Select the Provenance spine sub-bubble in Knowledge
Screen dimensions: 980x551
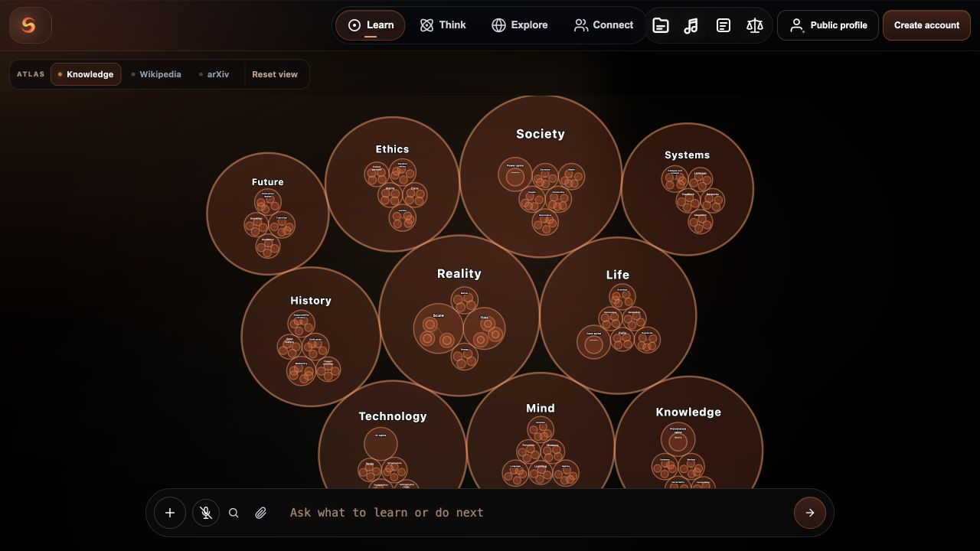678,439
